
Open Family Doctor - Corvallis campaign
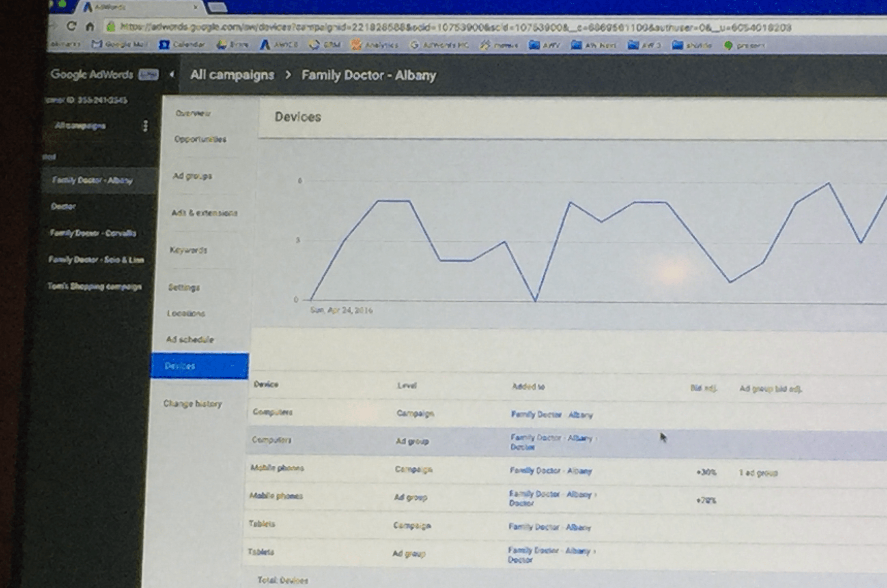(93, 233)
